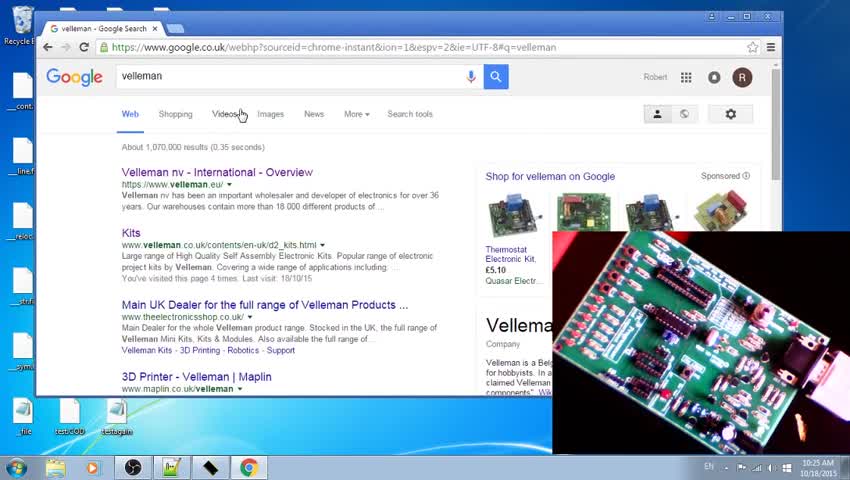This screenshot has height=480, width=850.
Task: Open the green chart app in the taskbar
Action: point(171,468)
